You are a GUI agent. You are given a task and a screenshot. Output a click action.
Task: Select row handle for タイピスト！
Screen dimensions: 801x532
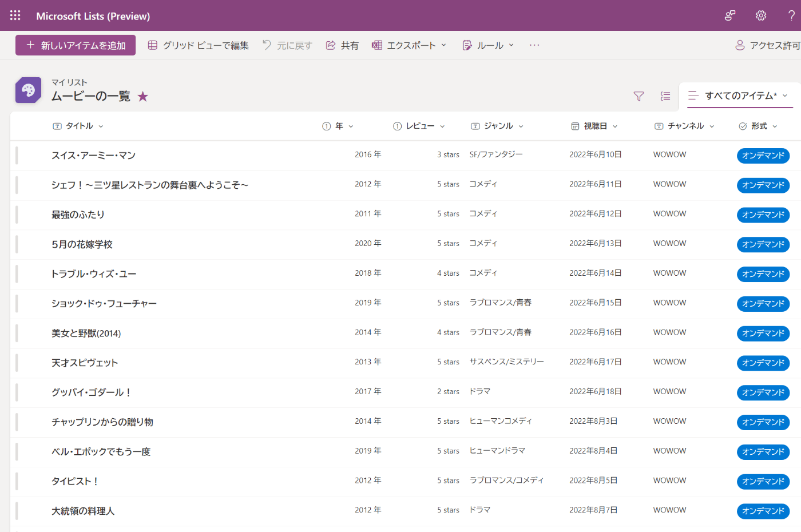tap(17, 482)
